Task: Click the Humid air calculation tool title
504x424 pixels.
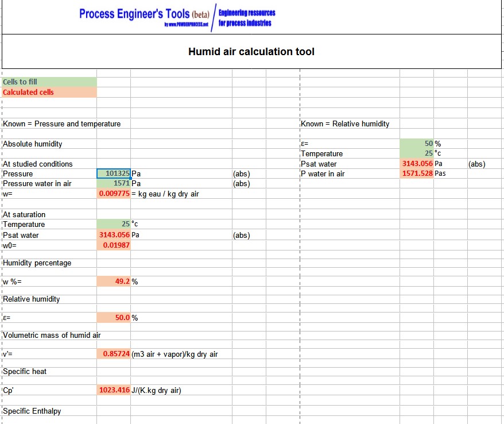Action: pos(251,51)
